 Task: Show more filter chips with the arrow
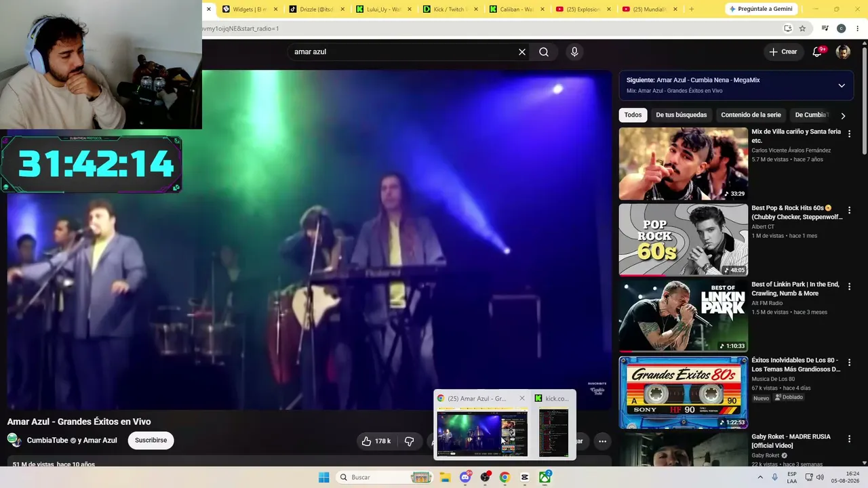(843, 115)
